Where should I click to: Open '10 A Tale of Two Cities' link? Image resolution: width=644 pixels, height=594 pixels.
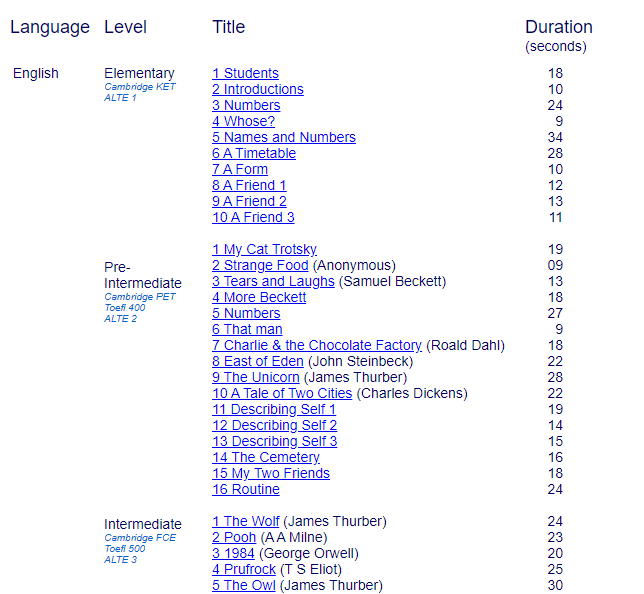coord(282,394)
